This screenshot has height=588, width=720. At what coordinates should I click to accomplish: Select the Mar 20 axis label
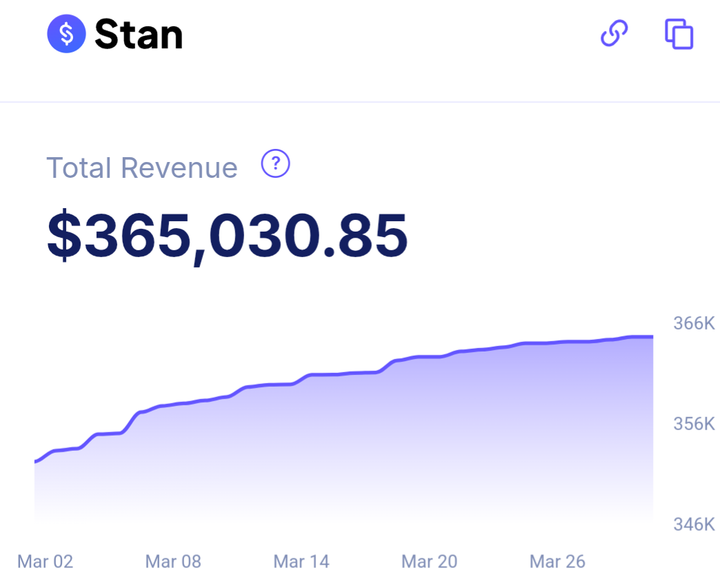(429, 562)
